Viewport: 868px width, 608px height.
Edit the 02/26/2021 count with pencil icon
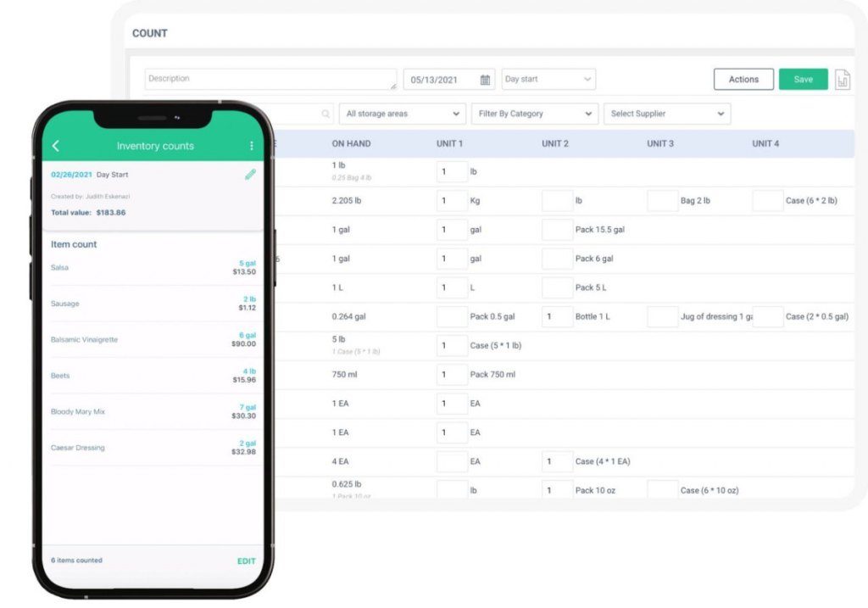(x=250, y=174)
